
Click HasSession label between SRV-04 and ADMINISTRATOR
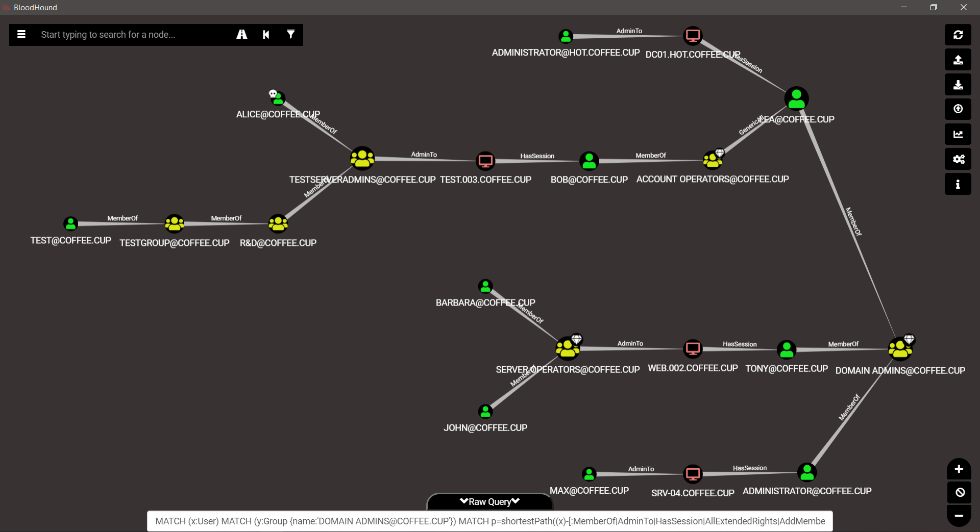pos(750,468)
